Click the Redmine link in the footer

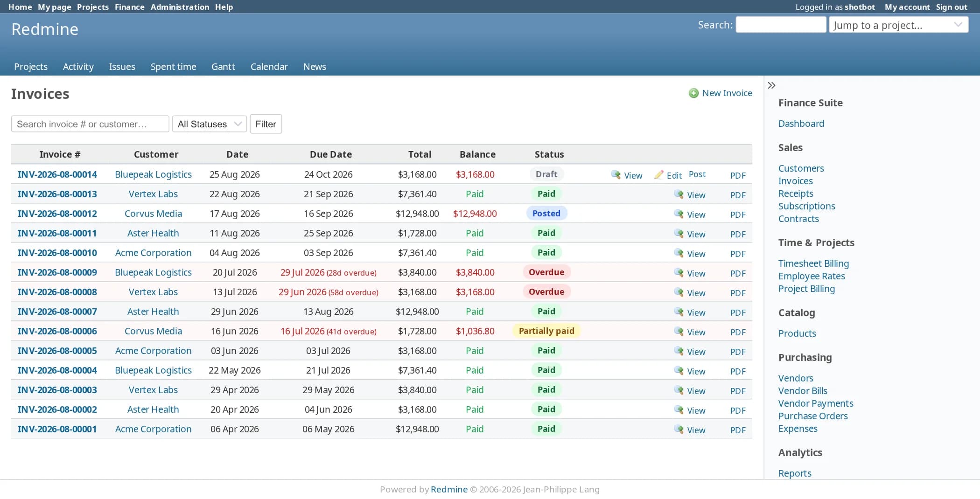[x=449, y=489]
